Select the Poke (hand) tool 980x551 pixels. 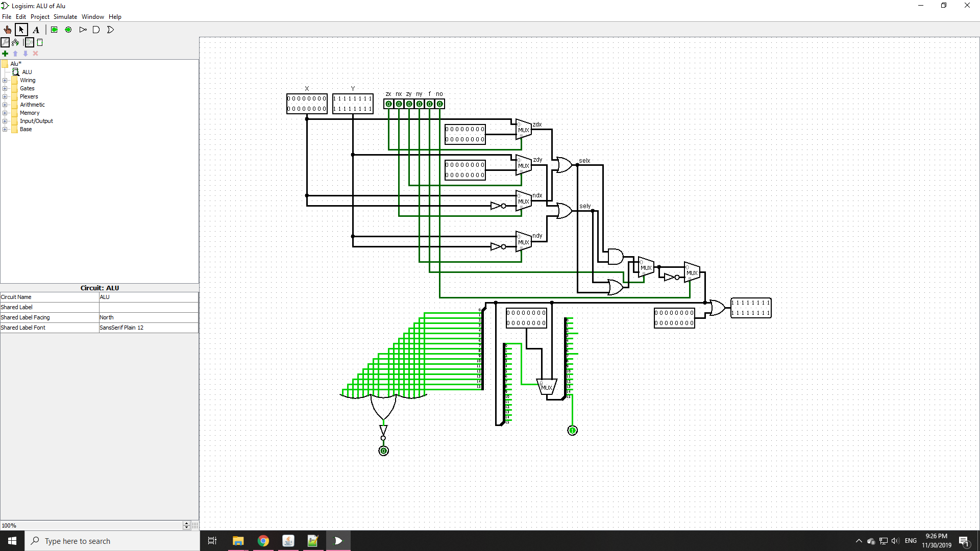[7, 30]
